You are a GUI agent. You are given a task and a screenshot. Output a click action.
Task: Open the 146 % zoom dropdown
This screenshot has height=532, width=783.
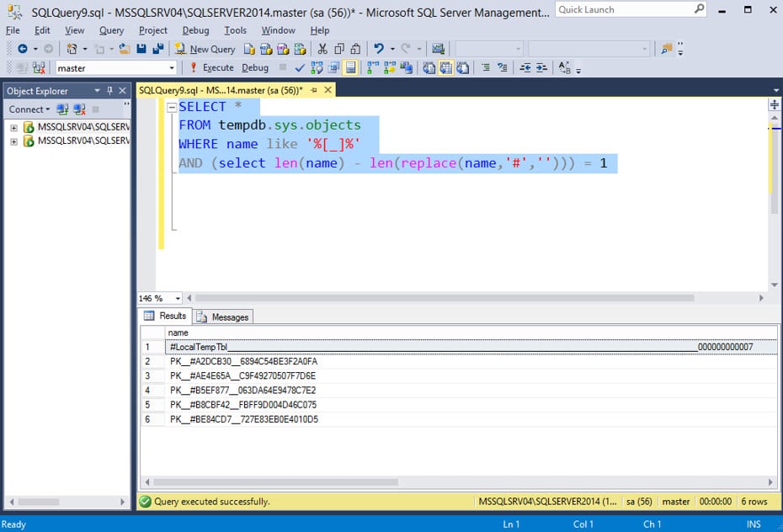pyautogui.click(x=178, y=298)
